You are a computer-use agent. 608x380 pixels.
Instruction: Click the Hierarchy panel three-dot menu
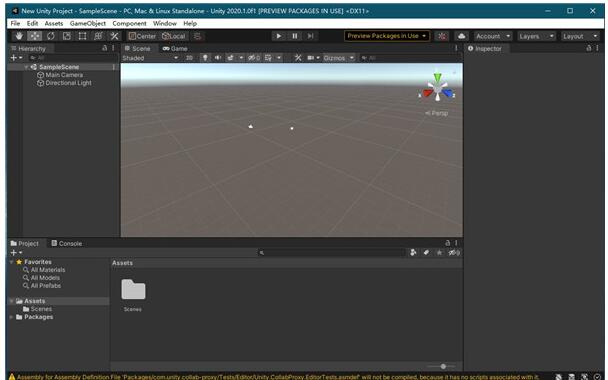113,48
